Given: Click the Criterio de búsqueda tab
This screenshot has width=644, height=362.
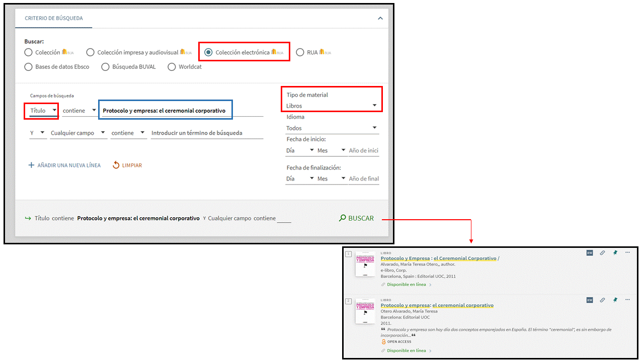Looking at the screenshot, I should click(54, 18).
